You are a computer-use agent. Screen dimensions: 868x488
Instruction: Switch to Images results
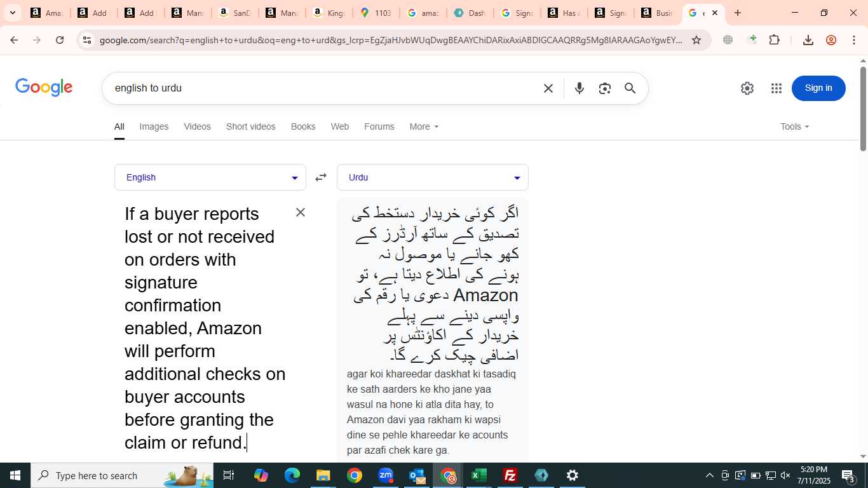click(x=154, y=126)
